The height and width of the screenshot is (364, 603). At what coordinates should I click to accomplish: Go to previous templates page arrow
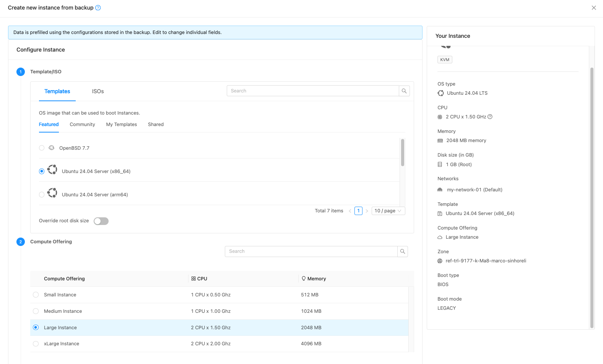click(350, 211)
